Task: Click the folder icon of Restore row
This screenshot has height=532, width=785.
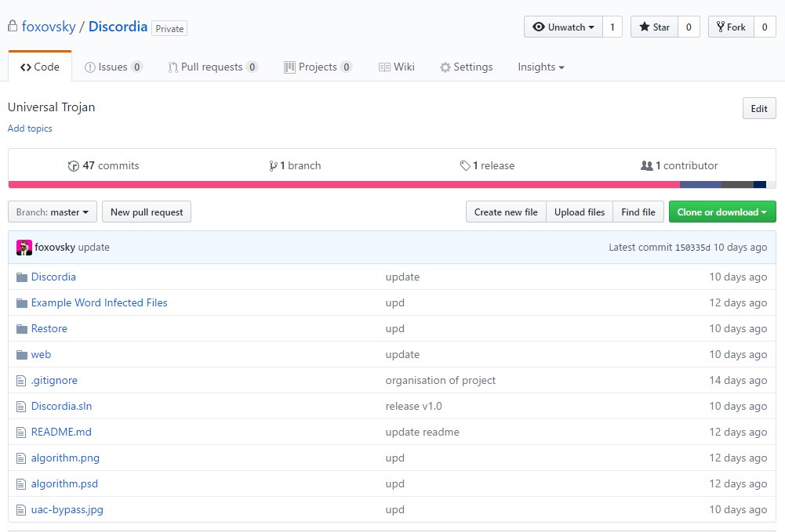Action: pos(21,329)
